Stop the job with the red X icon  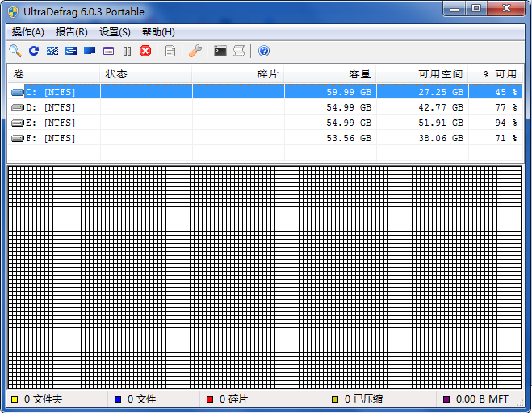tap(145, 51)
